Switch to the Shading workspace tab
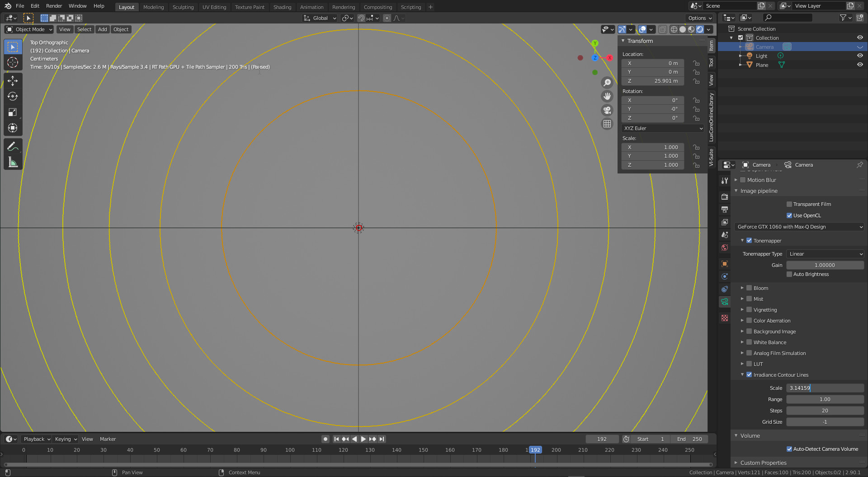868x477 pixels. (282, 7)
